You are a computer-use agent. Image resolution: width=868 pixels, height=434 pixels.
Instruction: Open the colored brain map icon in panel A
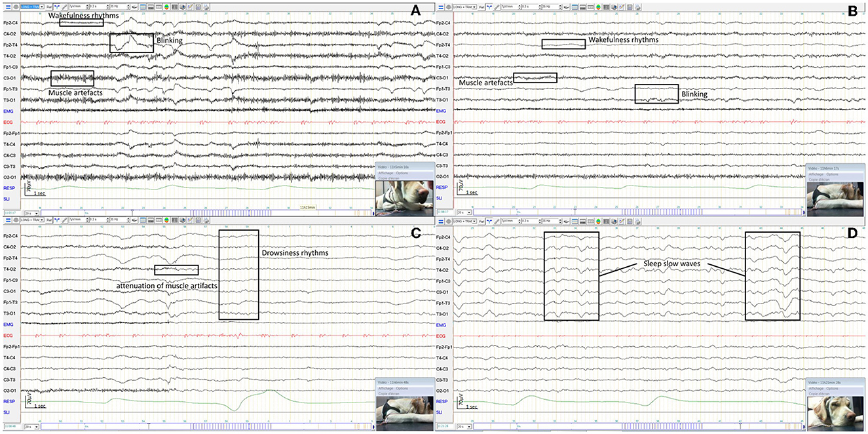click(166, 7)
